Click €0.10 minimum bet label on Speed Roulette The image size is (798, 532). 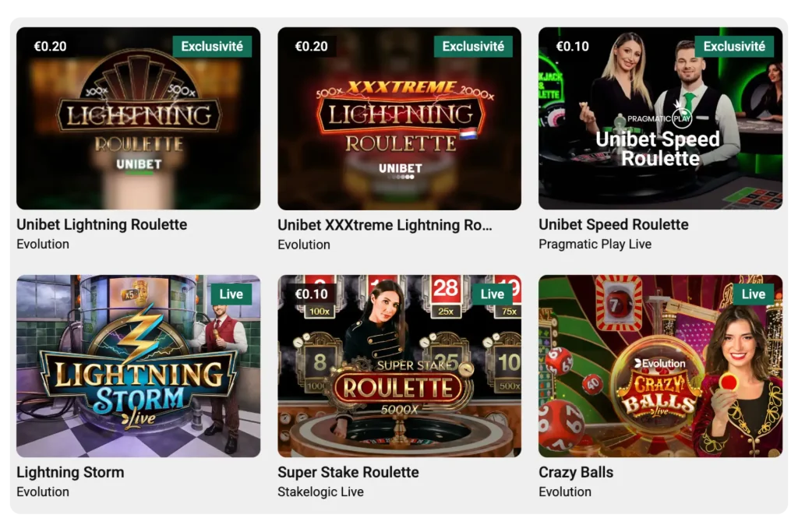[x=573, y=46]
